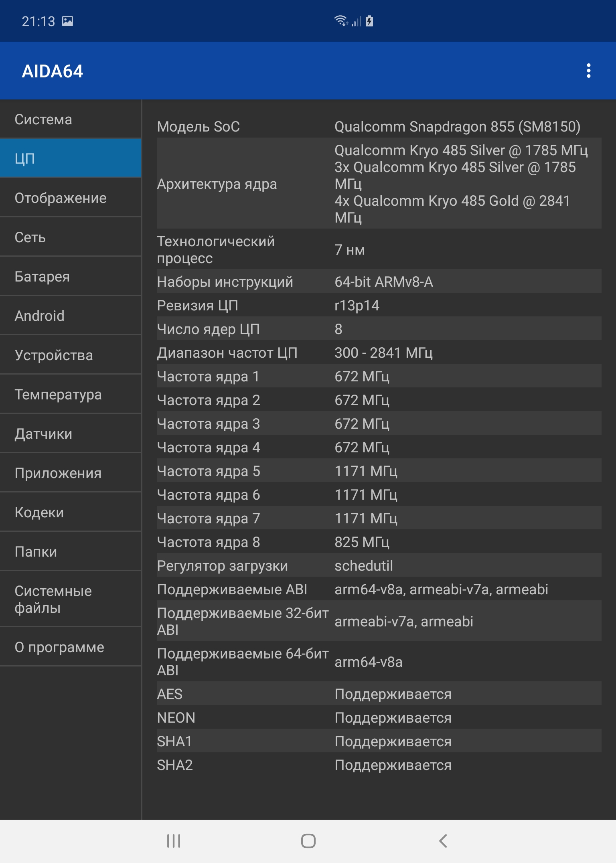Select the Частота ядра 1 row

(x=379, y=376)
